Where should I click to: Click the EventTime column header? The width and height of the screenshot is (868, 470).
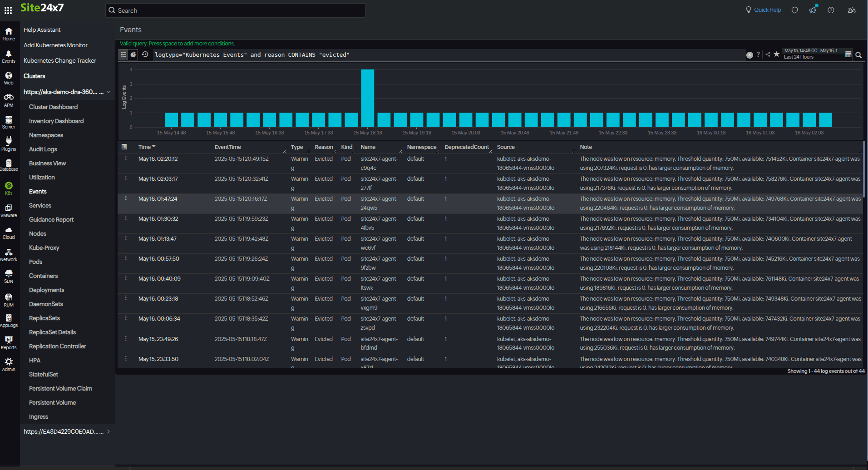coord(228,147)
